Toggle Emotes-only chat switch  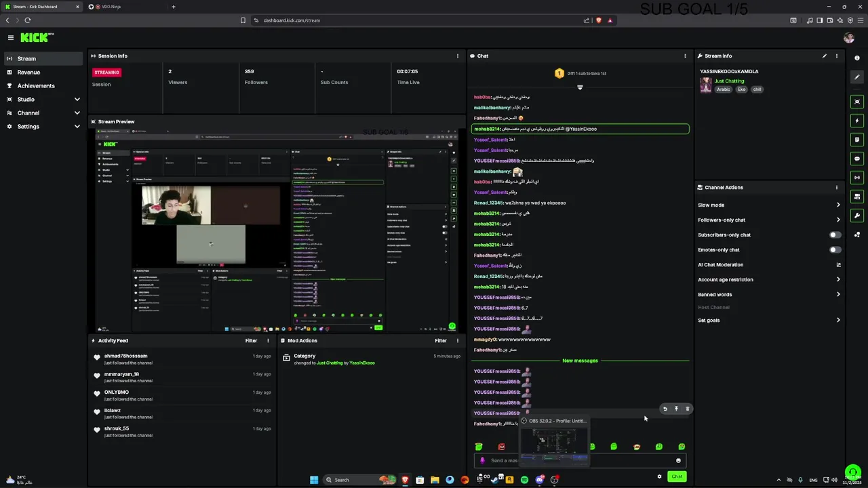coord(835,250)
